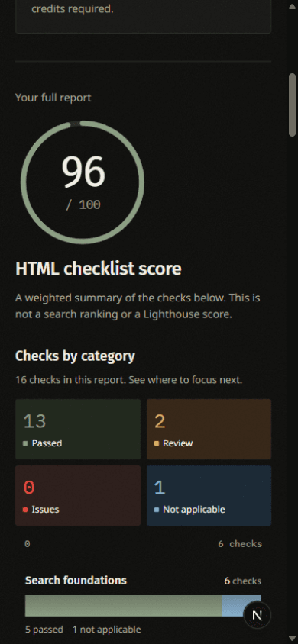Click the scrollbar down arrow
The image size is (298, 644).
tap(292, 638)
